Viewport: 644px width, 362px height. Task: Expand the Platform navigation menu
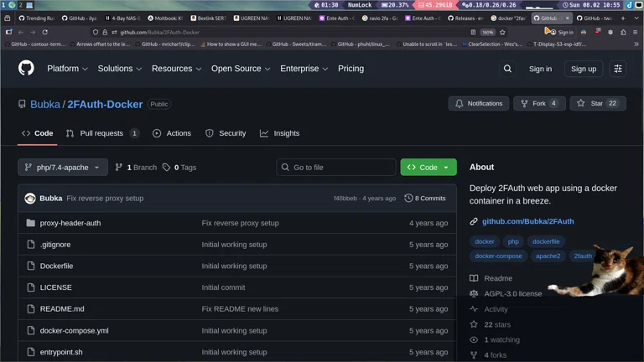[67, 69]
